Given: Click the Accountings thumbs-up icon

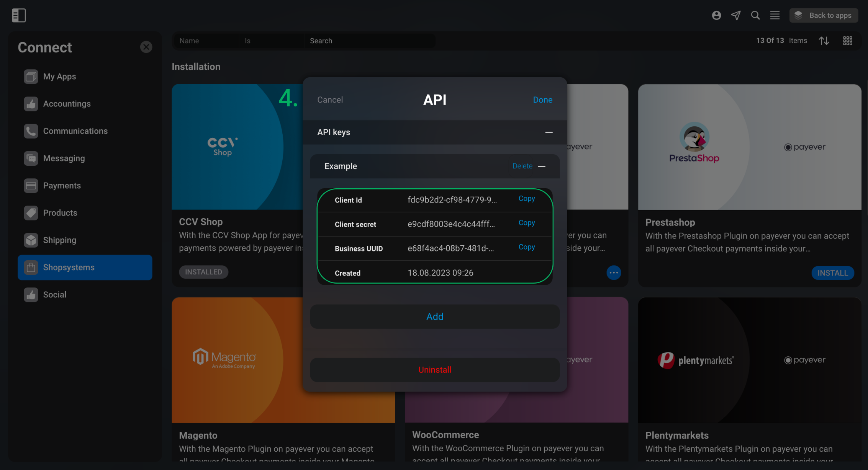Looking at the screenshot, I should [31, 104].
